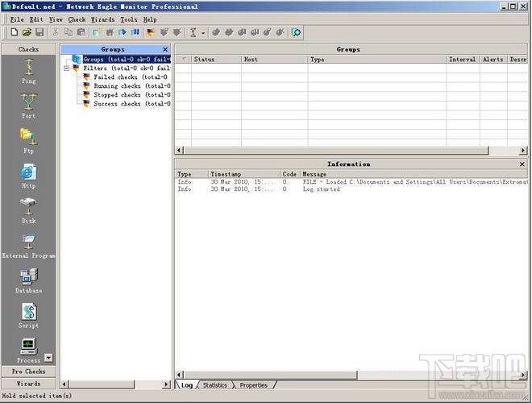532x403 pixels.
Task: Copy selection using the toolbar copy icon
Action: (x=69, y=32)
